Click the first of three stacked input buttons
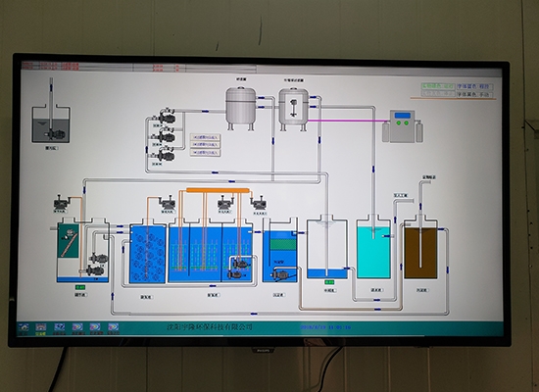539x392 pixels. point(206,137)
